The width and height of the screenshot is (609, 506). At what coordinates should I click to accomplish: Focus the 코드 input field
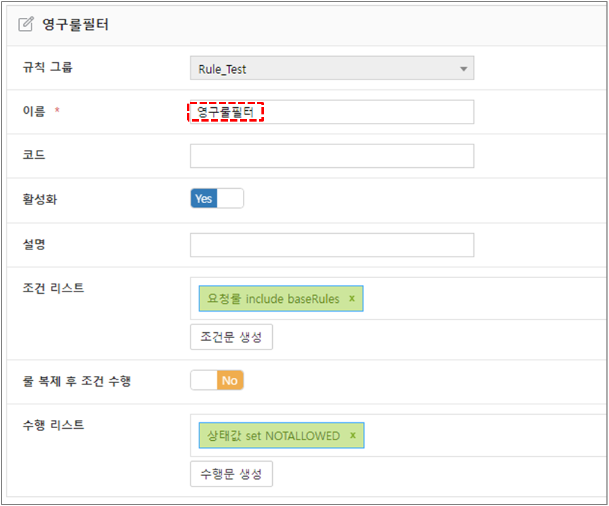332,156
